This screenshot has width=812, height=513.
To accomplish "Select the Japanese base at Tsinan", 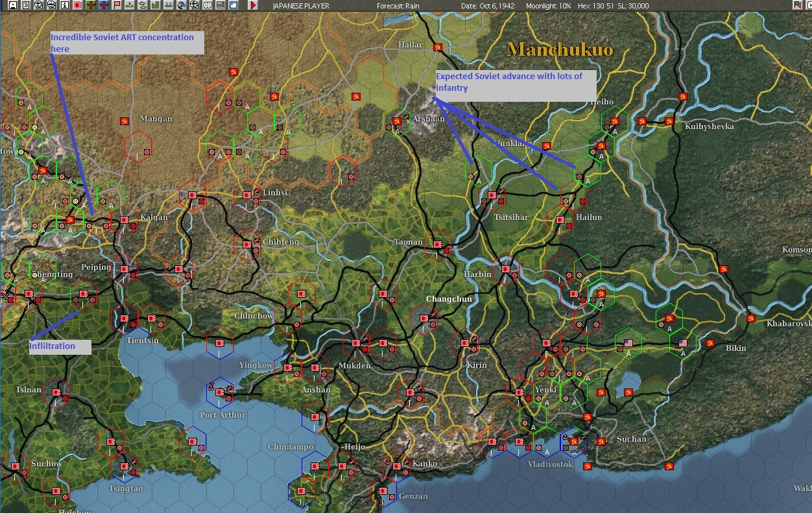I will [56, 392].
